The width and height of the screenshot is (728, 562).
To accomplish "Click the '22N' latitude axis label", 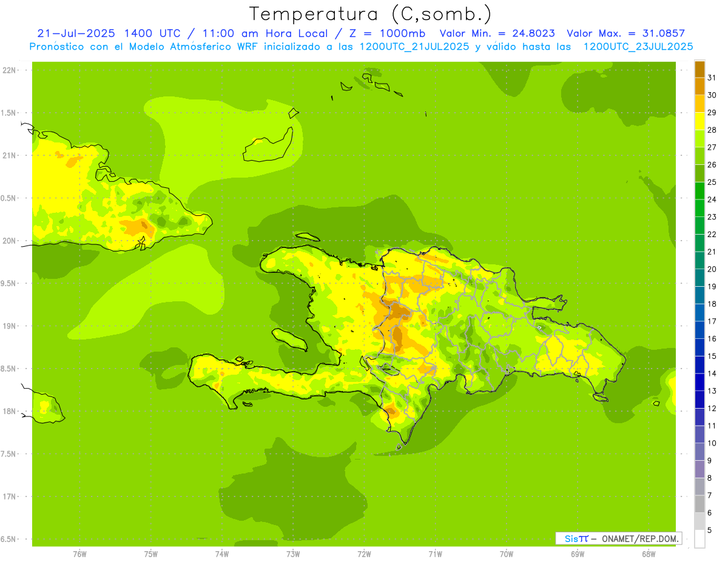I will pos(8,70).
